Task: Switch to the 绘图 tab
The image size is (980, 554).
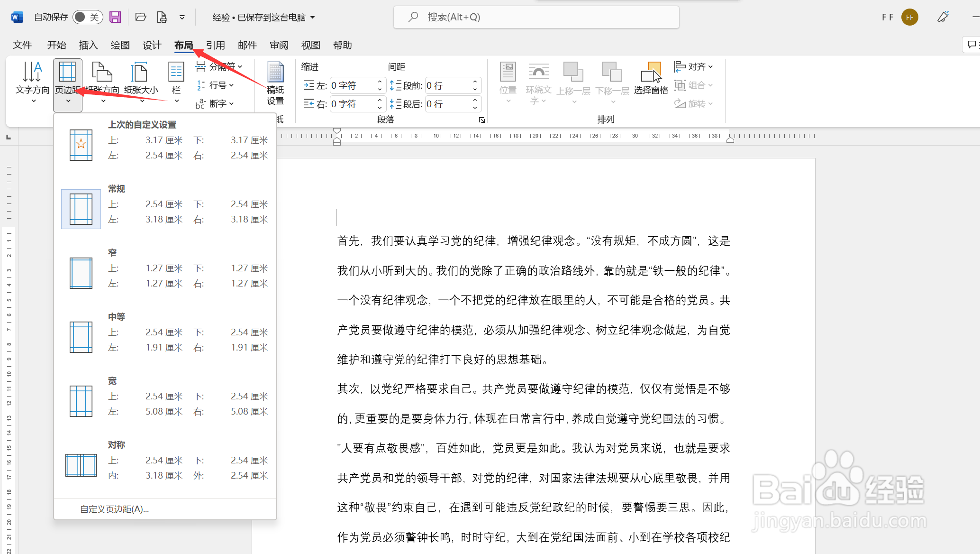Action: point(120,45)
